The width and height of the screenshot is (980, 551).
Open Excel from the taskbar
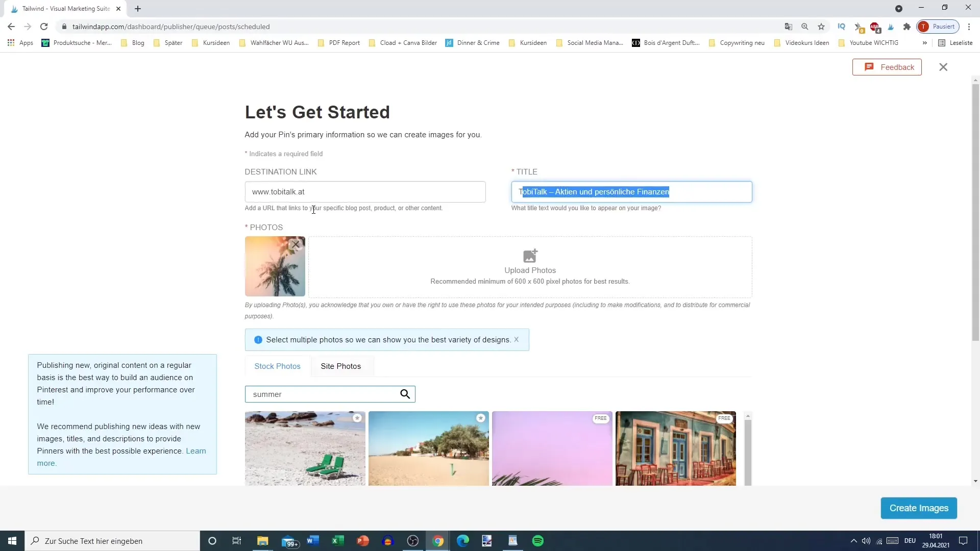click(337, 541)
